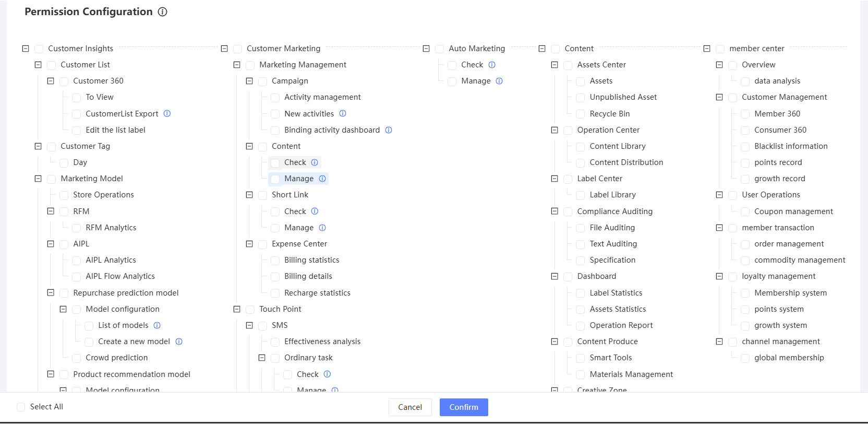Select the RFM Analytics tree item
The height and width of the screenshot is (424, 868).
(x=111, y=228)
